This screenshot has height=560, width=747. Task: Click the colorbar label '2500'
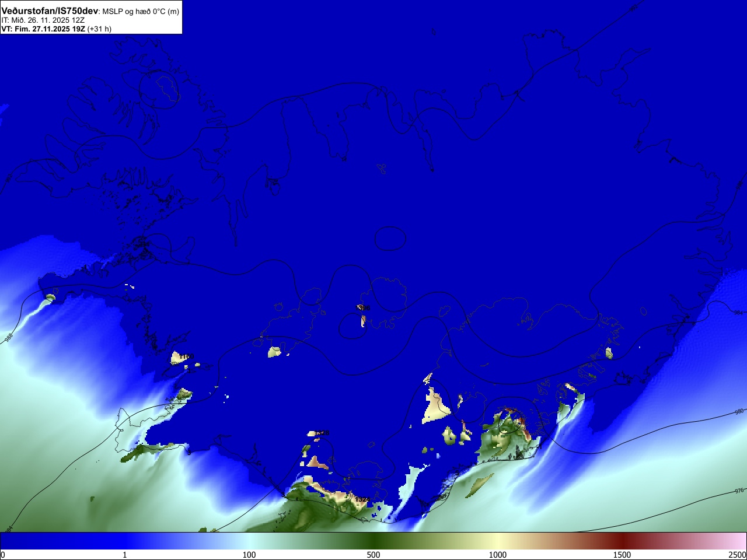[737, 555]
